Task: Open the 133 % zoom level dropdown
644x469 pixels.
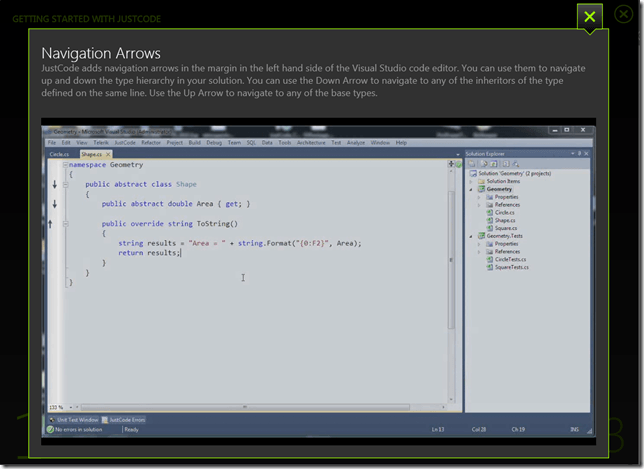Action: (71, 407)
